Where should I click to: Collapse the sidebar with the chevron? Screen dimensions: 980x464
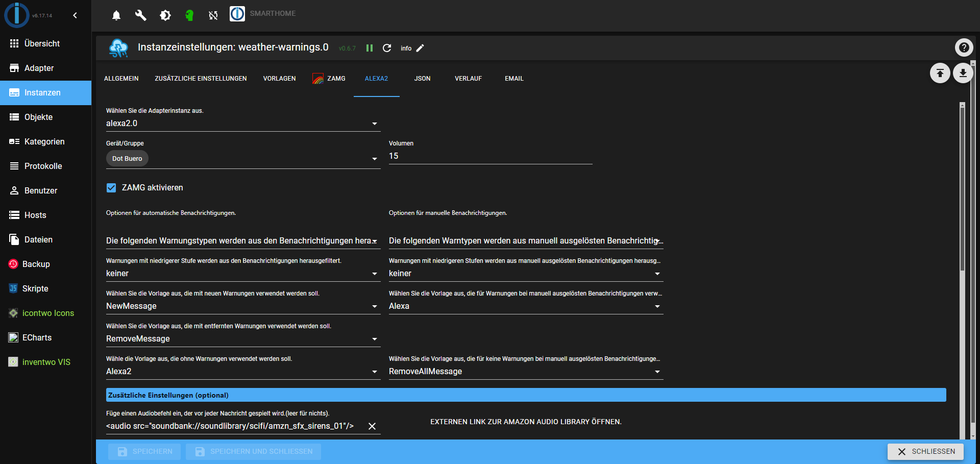75,15
